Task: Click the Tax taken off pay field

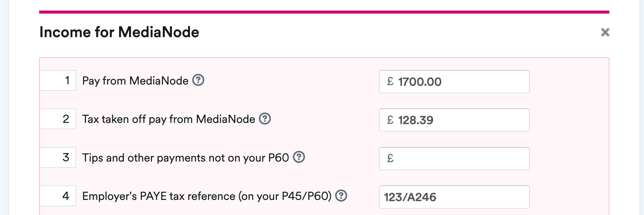Action: point(455,120)
